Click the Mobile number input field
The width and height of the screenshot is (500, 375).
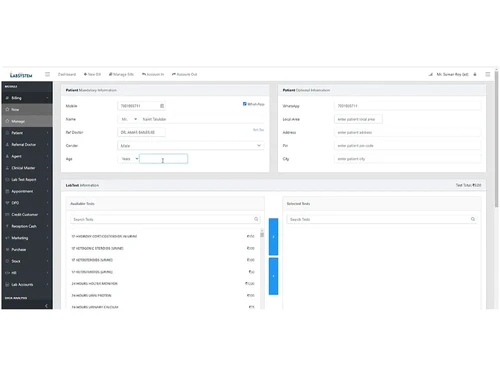coord(141,106)
